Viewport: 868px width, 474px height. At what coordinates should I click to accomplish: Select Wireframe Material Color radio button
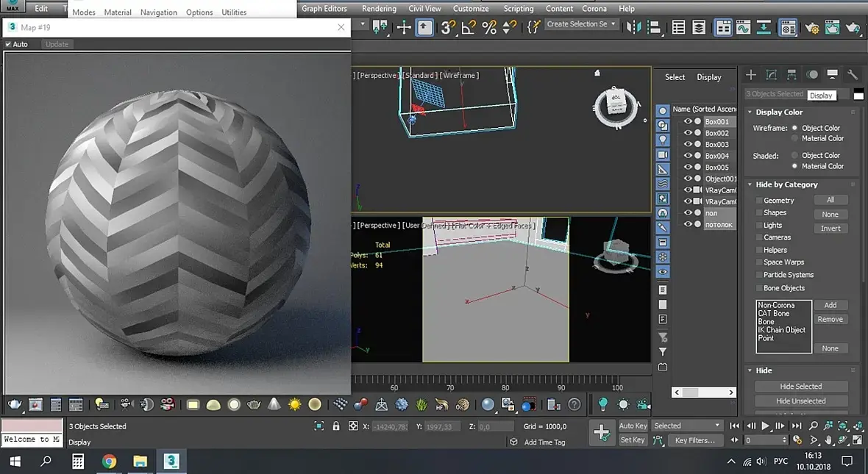(795, 138)
